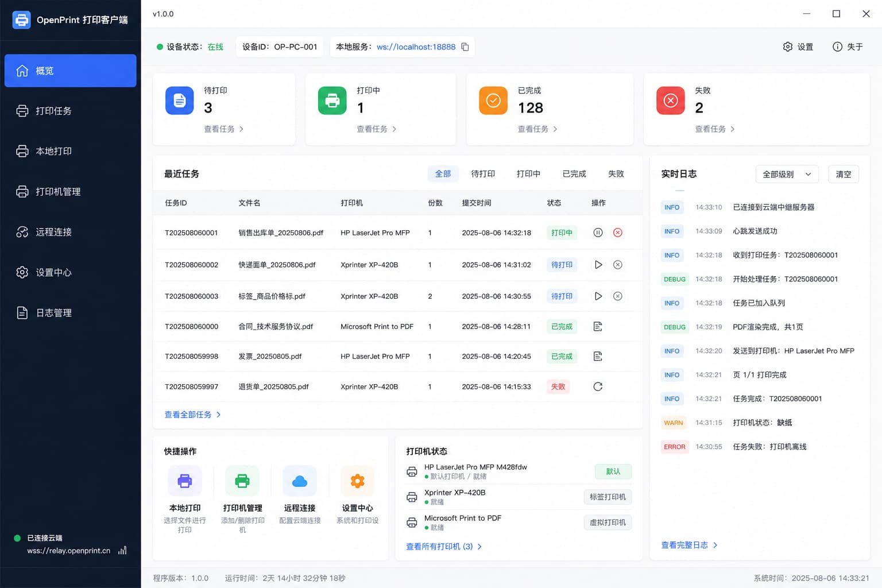
Task: Open 打印机管理 sidebar item
Action: (x=70, y=191)
